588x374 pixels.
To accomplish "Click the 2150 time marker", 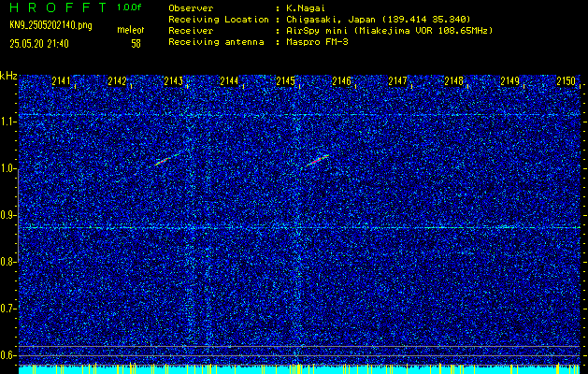I will pyautogui.click(x=566, y=81).
